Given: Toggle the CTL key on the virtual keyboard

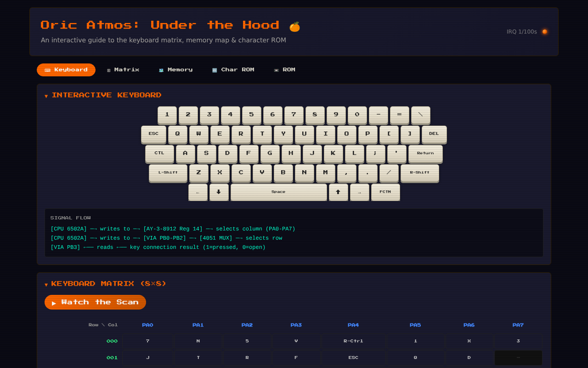Looking at the screenshot, I should click(159, 154).
